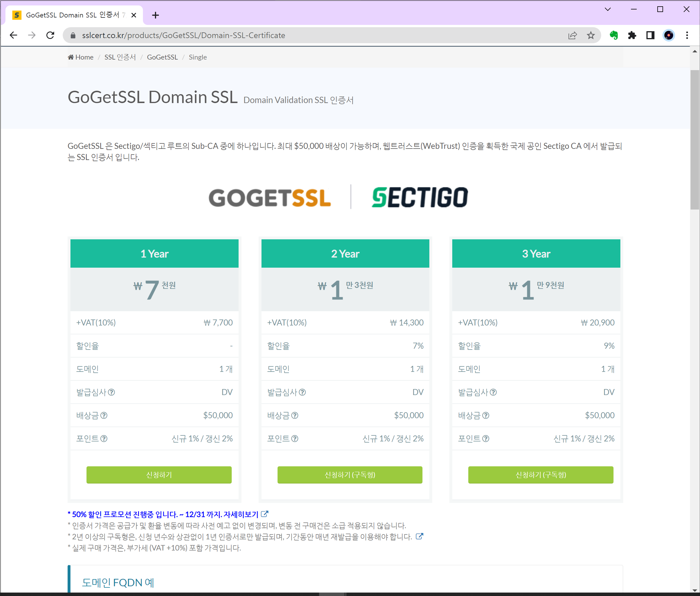
Task: Open the profile avatar menu
Action: click(668, 35)
